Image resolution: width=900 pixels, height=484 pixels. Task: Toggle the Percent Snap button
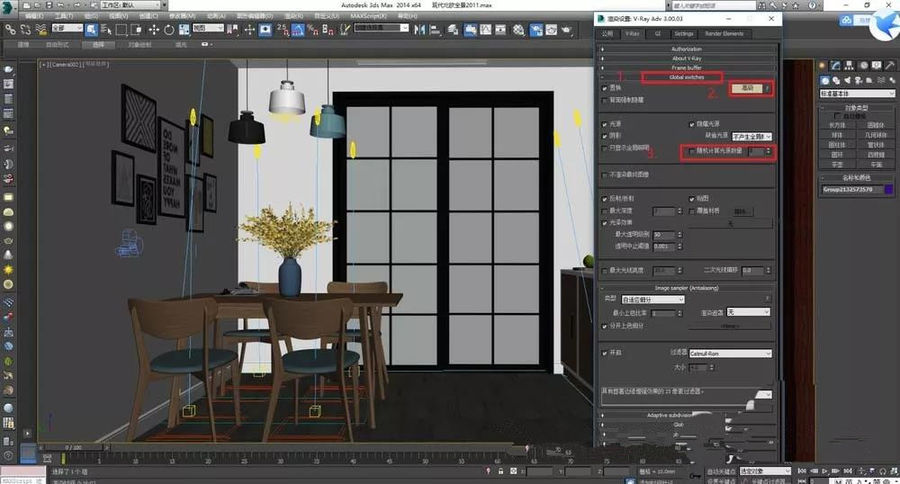point(313,29)
